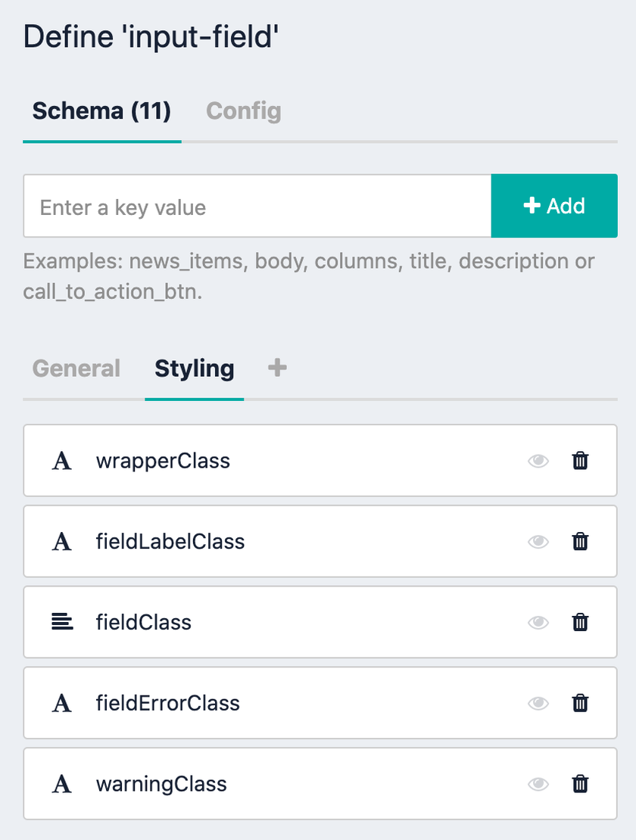Image resolution: width=636 pixels, height=840 pixels.
Task: Delete the warningClass field
Action: [x=580, y=784]
